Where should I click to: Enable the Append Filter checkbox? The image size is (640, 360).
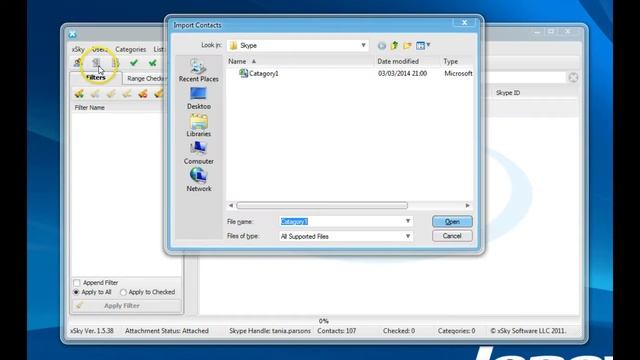pyautogui.click(x=77, y=282)
